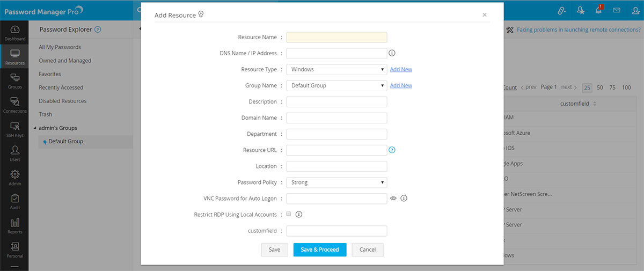Image resolution: width=644 pixels, height=271 pixels.
Task: Open the Dashboard from the sidebar
Action: coord(14,33)
